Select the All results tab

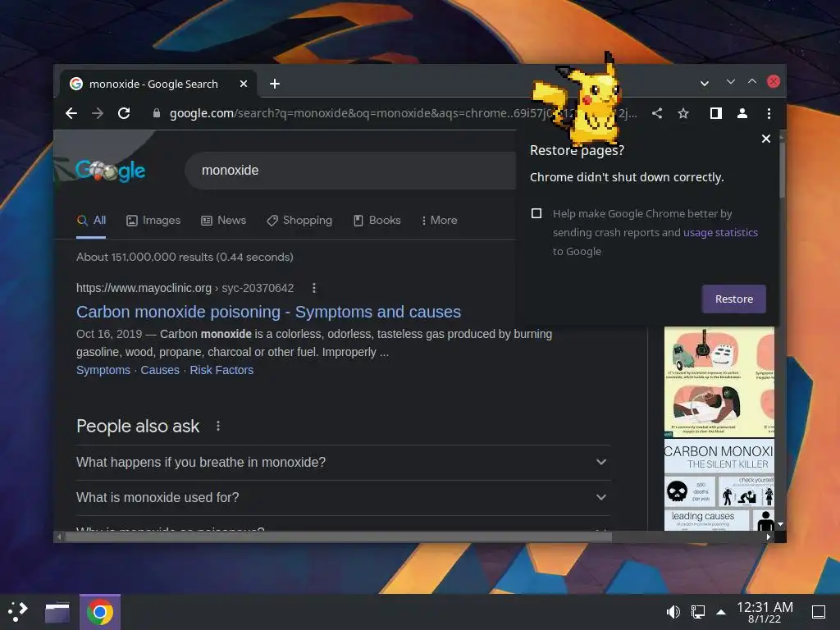point(92,220)
